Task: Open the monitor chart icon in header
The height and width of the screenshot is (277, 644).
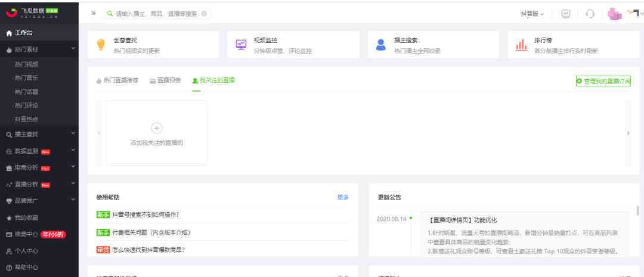Action: 566,14
